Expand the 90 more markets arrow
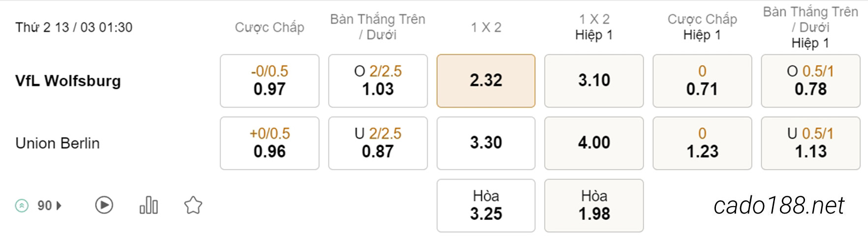 [x=59, y=206]
